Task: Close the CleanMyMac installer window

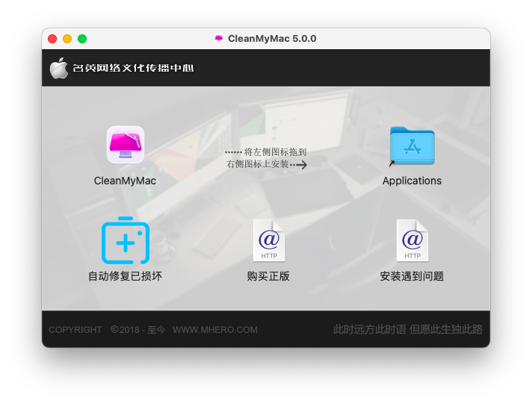Action: pyautogui.click(x=52, y=39)
